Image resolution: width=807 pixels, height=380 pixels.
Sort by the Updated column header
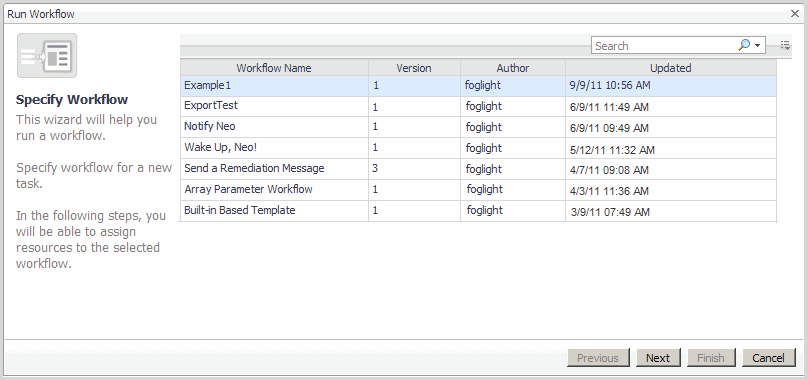(670, 67)
